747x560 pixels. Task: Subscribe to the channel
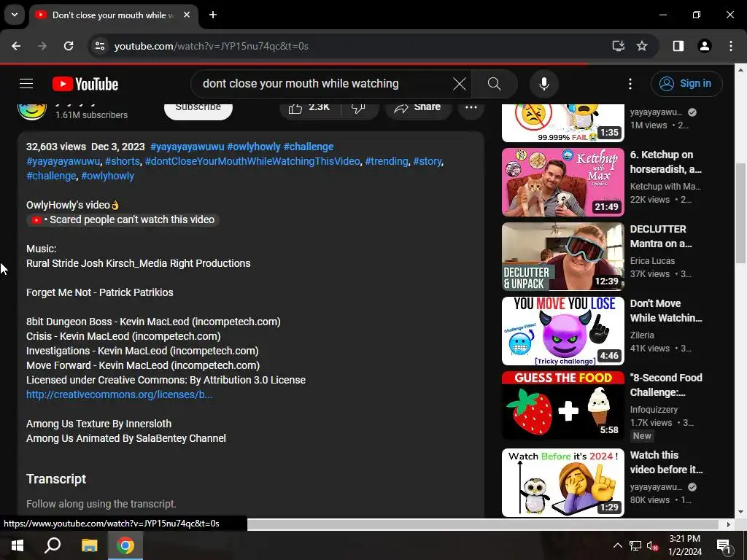198,108
